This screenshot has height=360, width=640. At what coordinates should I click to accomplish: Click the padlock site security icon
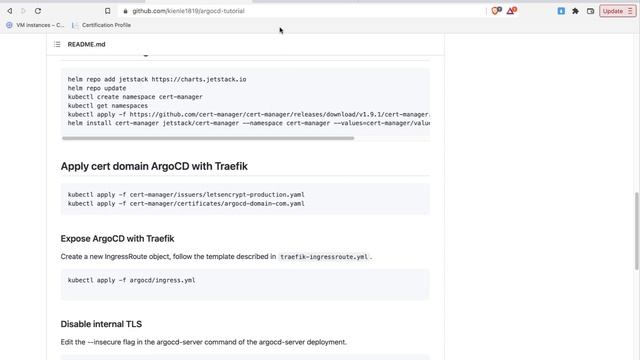(x=125, y=11)
